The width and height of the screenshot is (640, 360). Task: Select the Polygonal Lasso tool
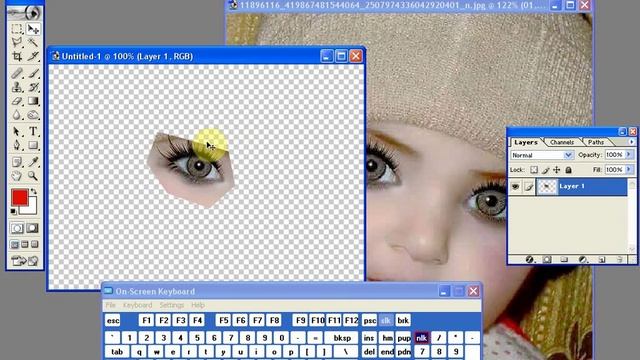[17, 42]
